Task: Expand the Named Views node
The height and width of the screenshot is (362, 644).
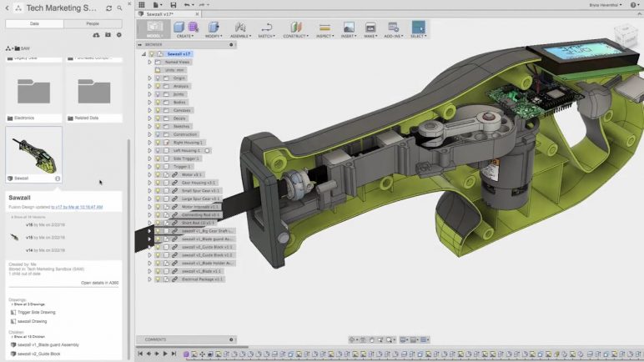Action: coord(149,62)
